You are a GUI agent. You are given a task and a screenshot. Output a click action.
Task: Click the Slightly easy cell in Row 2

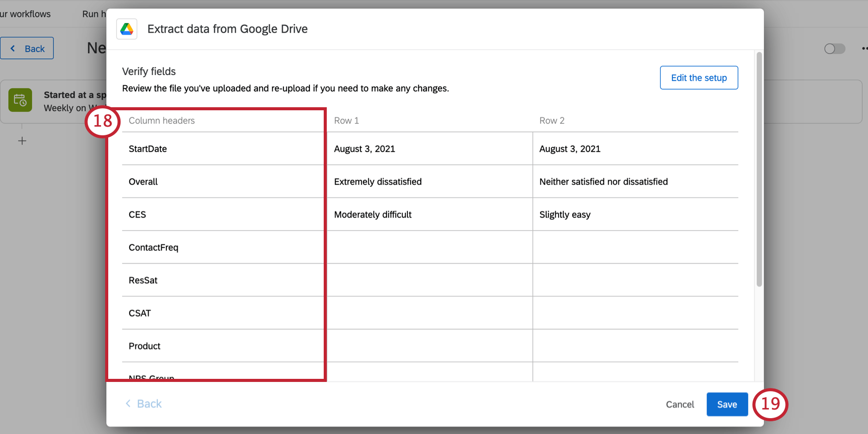pos(636,214)
